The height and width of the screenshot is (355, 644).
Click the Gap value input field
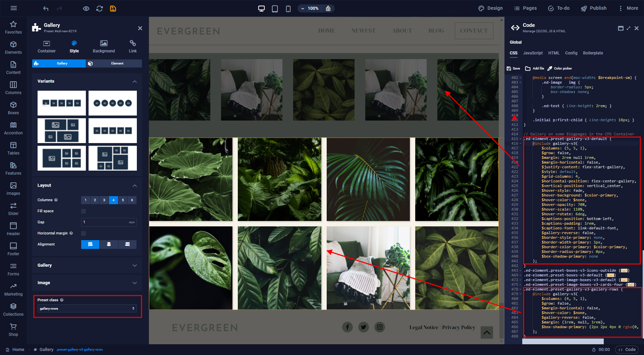pyautogui.click(x=105, y=222)
